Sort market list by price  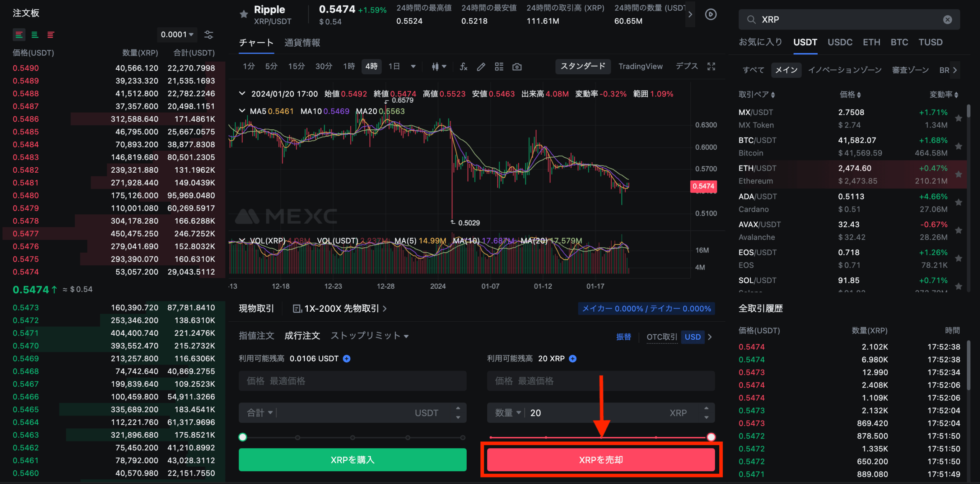(850, 95)
